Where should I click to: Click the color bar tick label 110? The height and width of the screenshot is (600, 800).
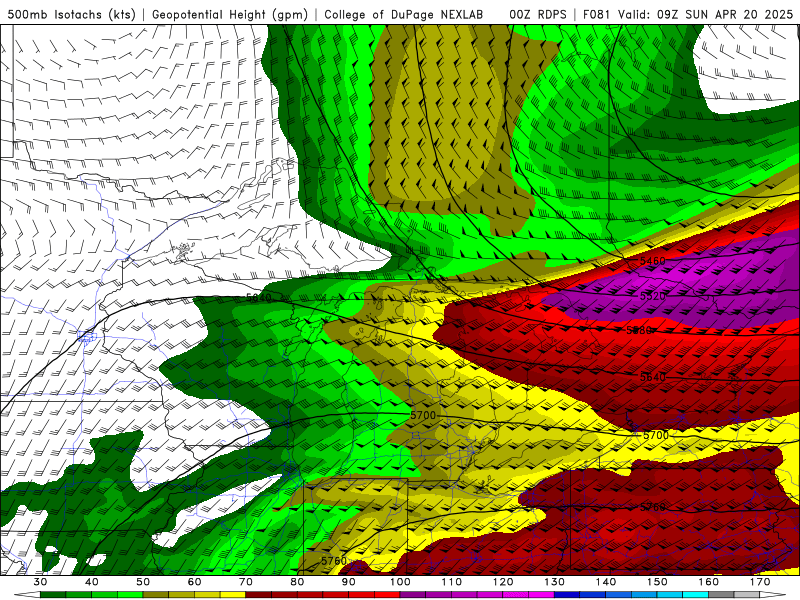[x=452, y=582]
